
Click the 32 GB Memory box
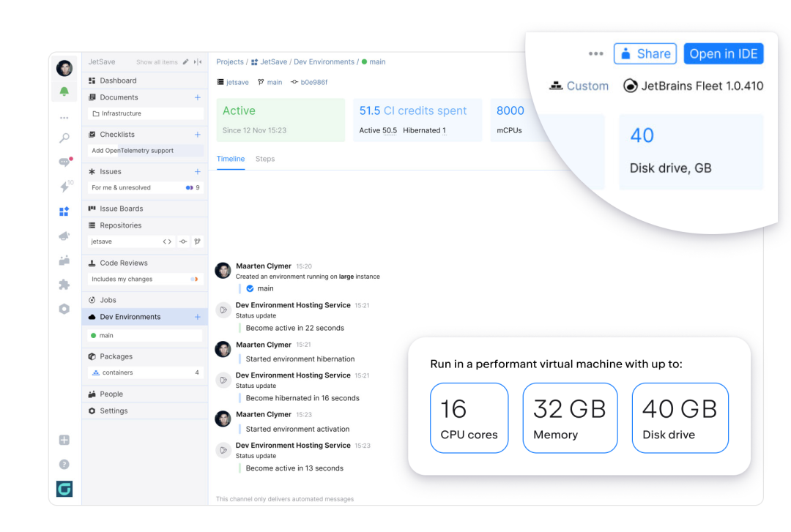click(x=570, y=418)
